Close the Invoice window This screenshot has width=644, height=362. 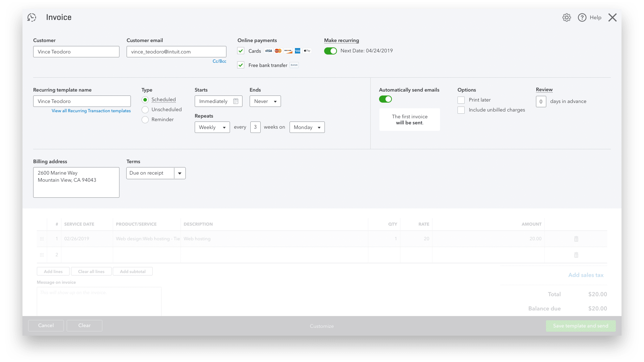tap(612, 17)
